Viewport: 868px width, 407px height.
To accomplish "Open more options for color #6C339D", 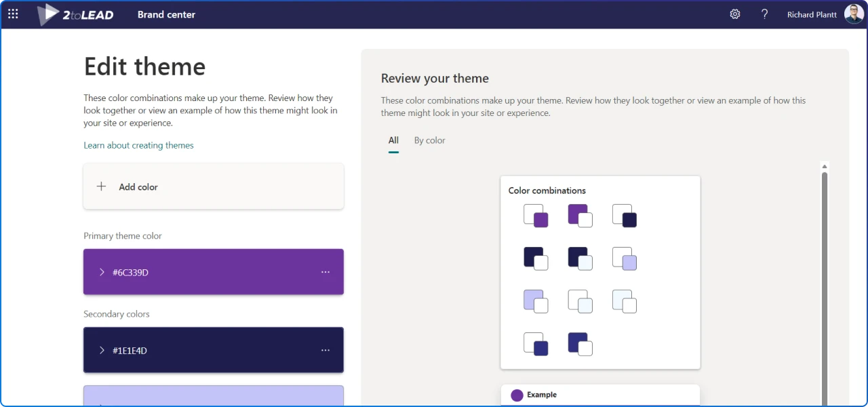I will [325, 271].
